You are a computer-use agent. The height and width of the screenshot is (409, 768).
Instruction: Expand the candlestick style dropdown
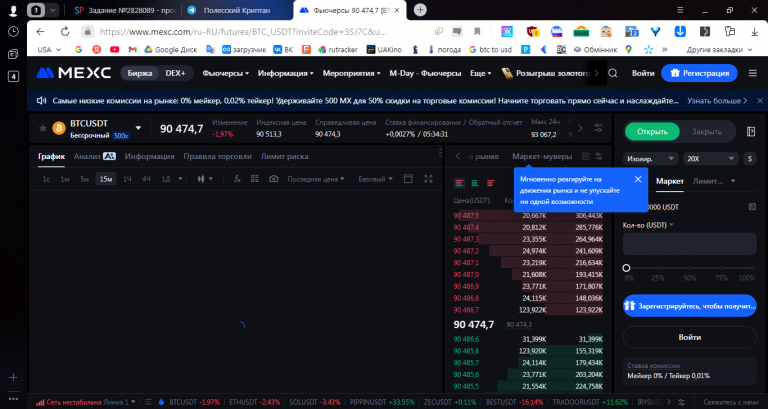click(x=211, y=179)
